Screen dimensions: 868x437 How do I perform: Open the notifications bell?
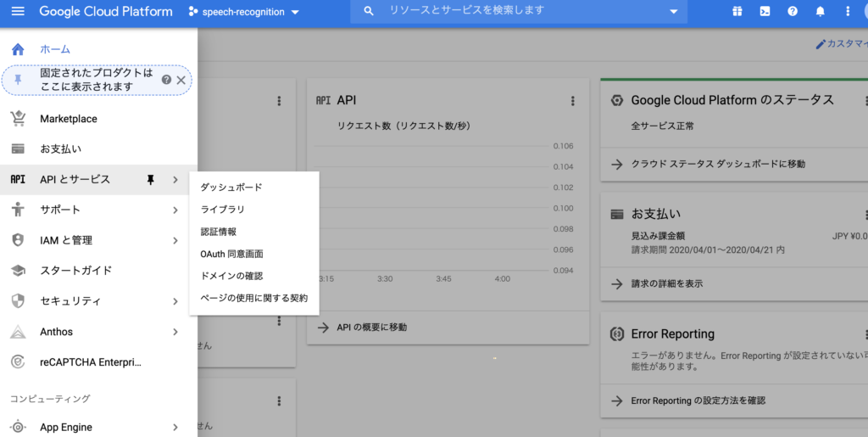tap(820, 11)
